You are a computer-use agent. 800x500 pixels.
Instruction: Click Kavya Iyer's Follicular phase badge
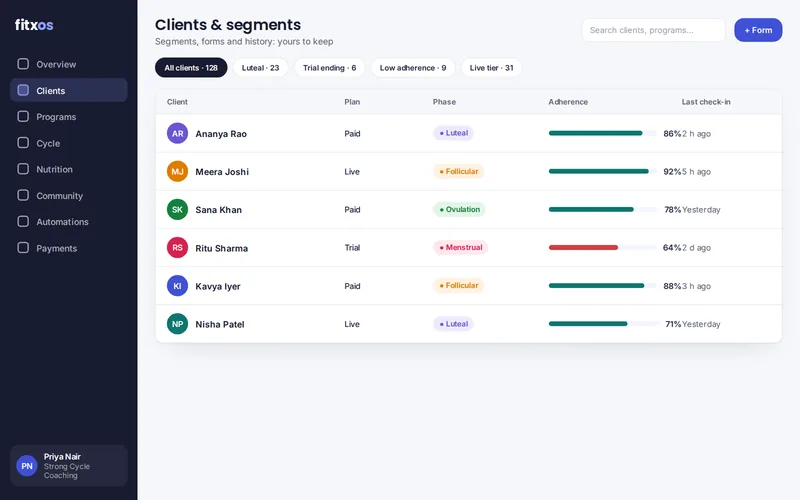click(x=459, y=286)
